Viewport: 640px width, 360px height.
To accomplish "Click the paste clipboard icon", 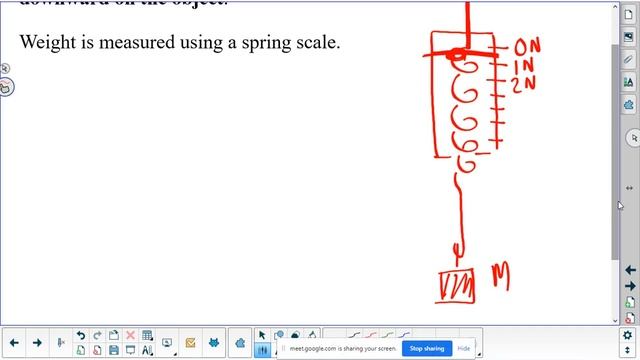I will pos(114,336).
